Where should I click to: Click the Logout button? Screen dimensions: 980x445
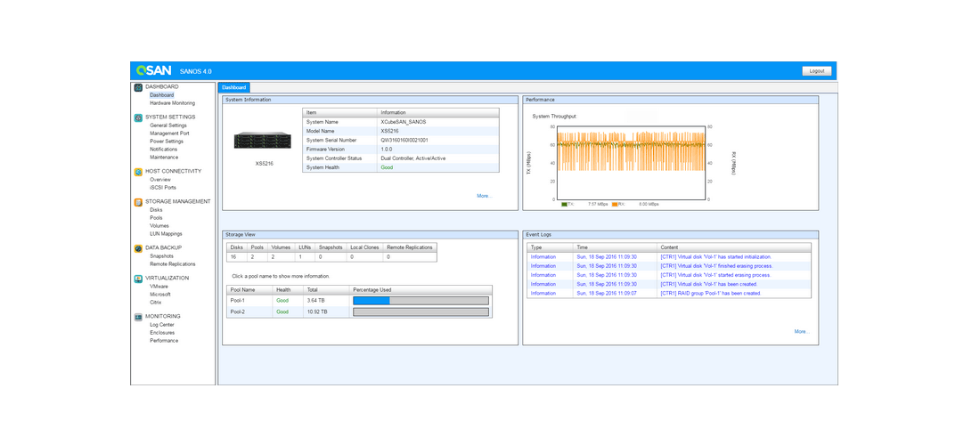817,71
